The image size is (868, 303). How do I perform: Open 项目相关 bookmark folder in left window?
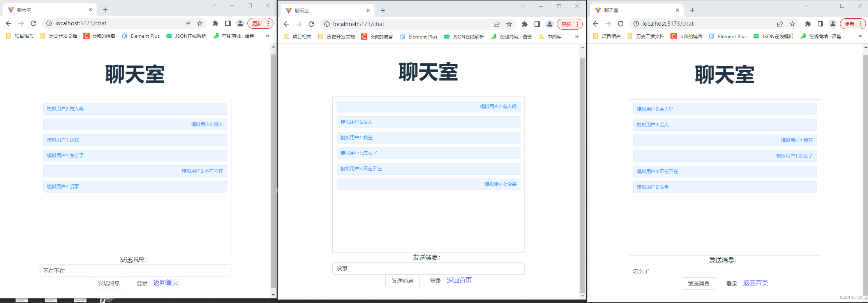pyautogui.click(x=20, y=36)
